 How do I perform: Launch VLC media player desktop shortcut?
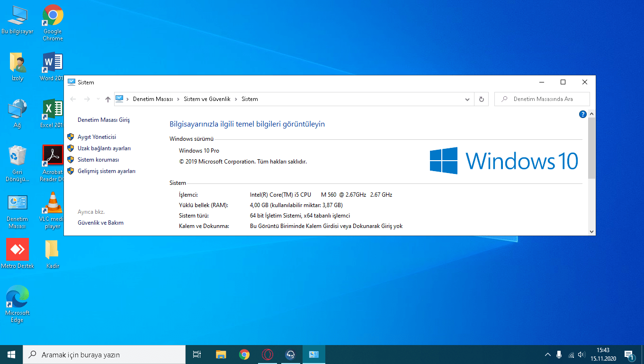click(52, 210)
